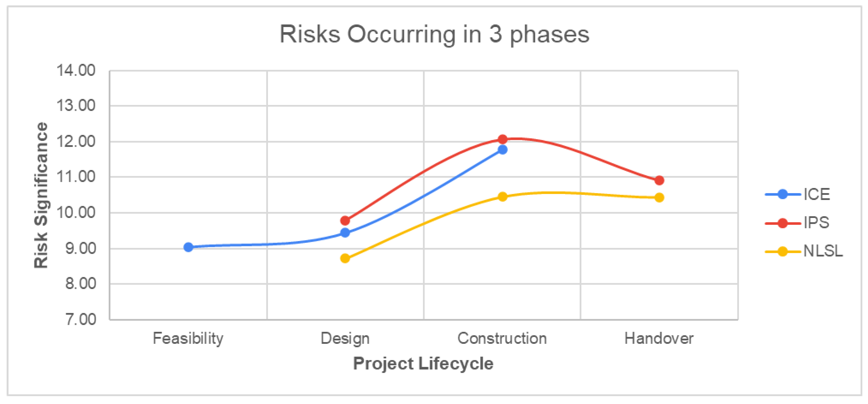Screen dimensions: 868x404
Task: Pick the yellow NLSL point at Construction
Action: point(502,196)
